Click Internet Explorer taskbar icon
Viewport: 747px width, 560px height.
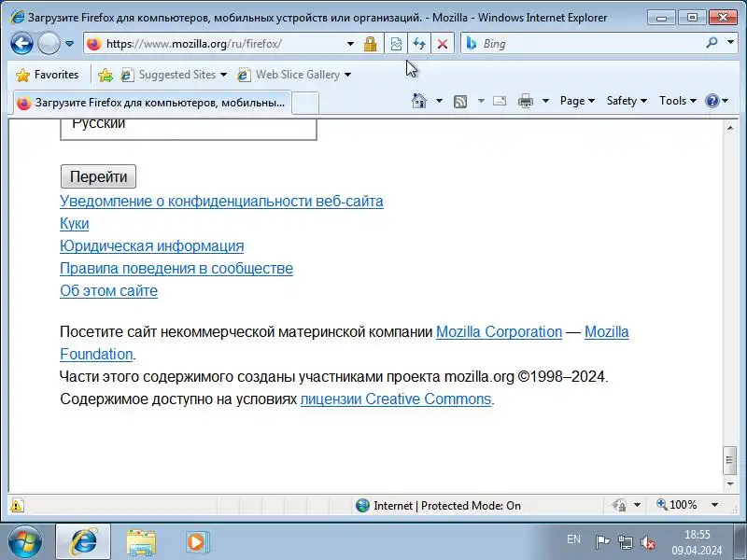pyautogui.click(x=83, y=541)
